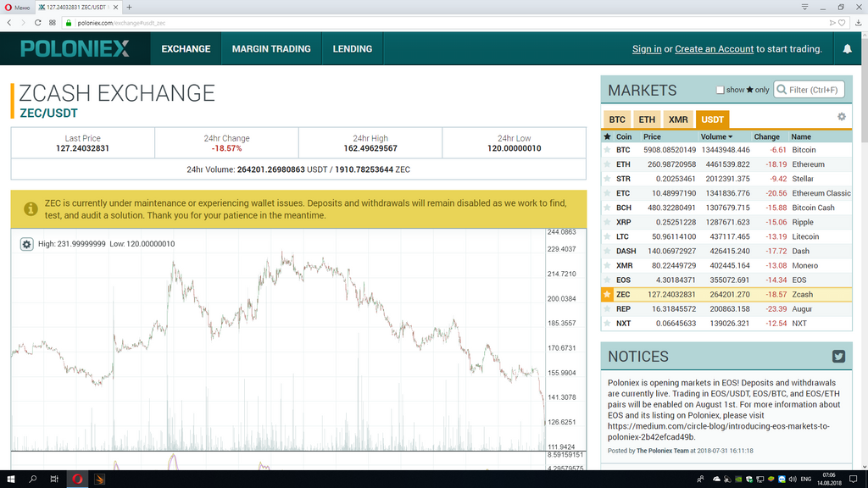Open the Margin Trading navigation tab
This screenshot has height=488, width=868.
(x=271, y=48)
